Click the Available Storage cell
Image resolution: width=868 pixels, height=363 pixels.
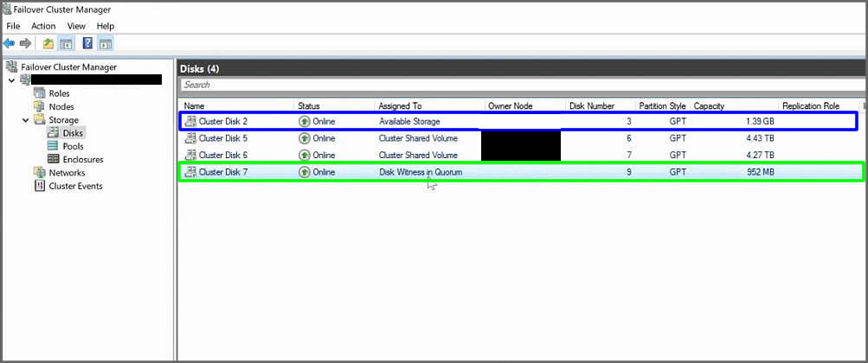click(x=409, y=121)
